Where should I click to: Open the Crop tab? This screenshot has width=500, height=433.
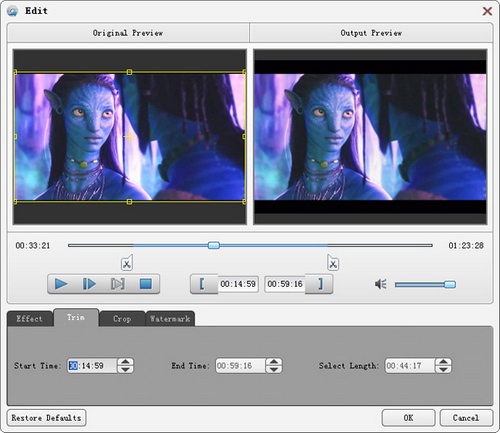tap(122, 319)
